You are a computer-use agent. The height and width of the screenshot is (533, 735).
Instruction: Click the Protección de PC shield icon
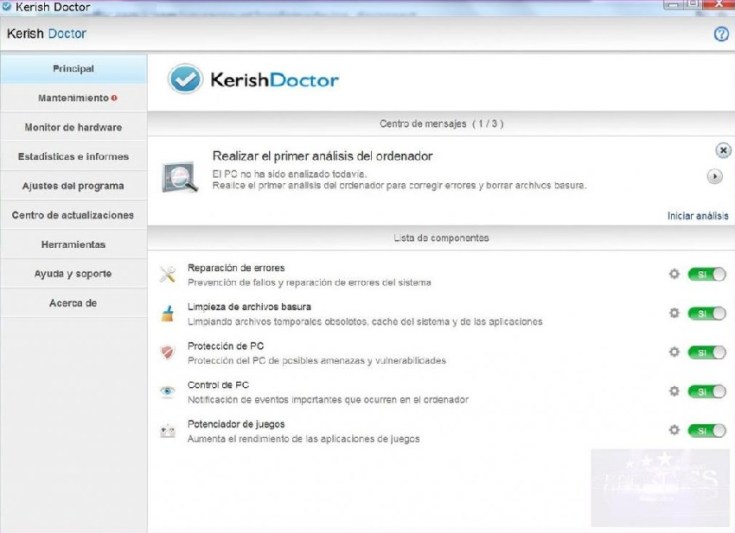(x=168, y=353)
